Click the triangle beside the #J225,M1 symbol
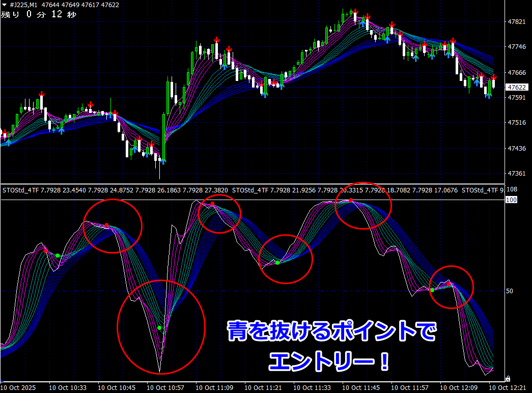Screen dimensions: 532x393 [x=5, y=5]
